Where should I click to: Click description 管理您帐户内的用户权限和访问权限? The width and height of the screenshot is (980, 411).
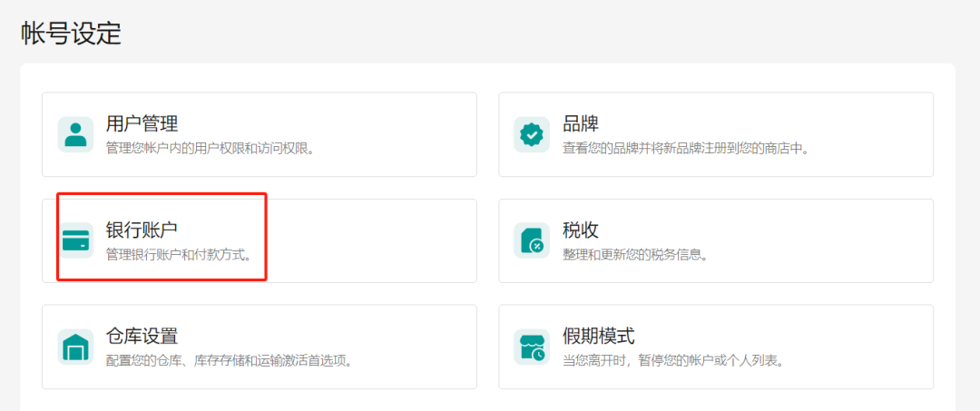tap(211, 148)
